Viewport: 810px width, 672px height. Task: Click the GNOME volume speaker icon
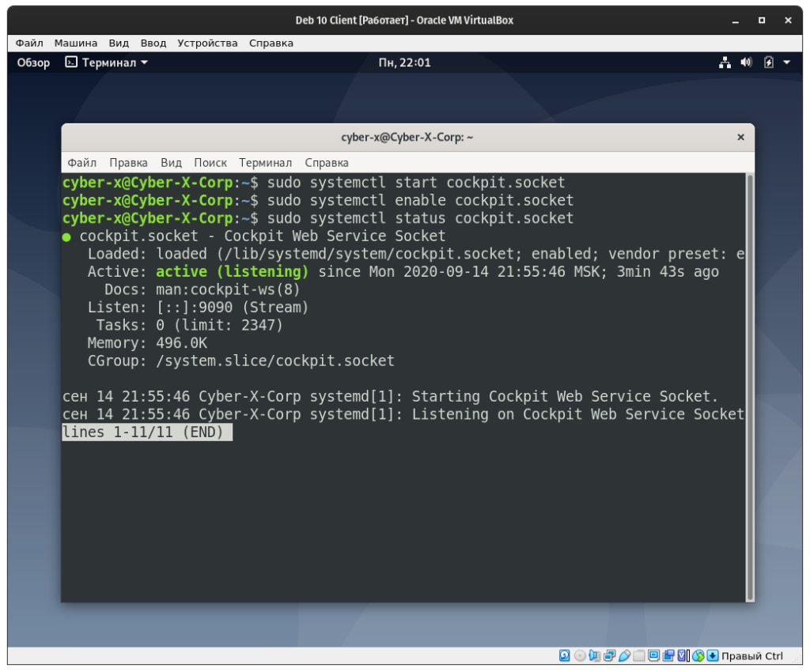(x=746, y=62)
